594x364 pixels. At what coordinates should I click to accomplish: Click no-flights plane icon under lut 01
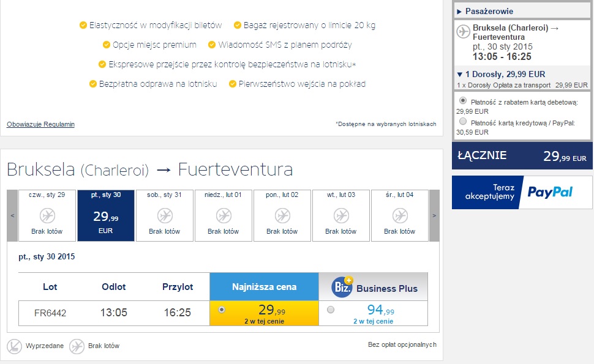point(224,216)
